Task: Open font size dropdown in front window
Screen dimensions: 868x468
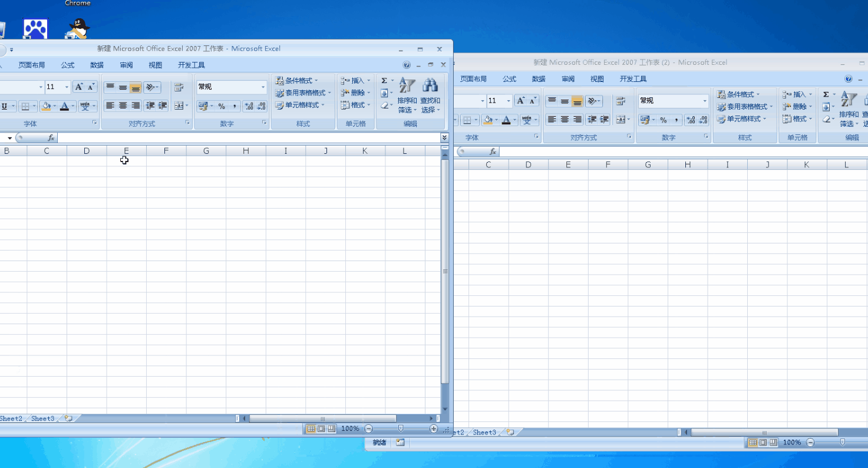Action: [x=67, y=87]
